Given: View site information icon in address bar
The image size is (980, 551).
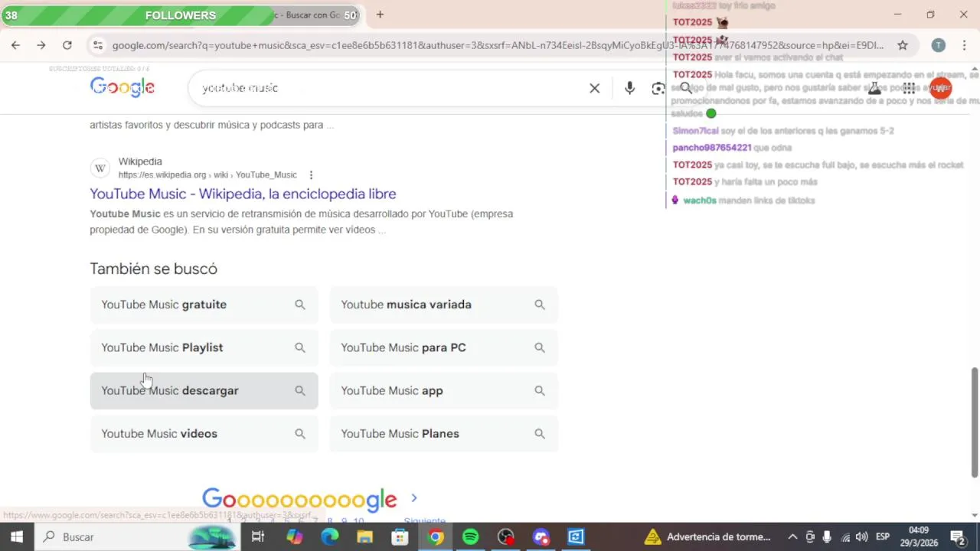Looking at the screenshot, I should pyautogui.click(x=97, y=45).
